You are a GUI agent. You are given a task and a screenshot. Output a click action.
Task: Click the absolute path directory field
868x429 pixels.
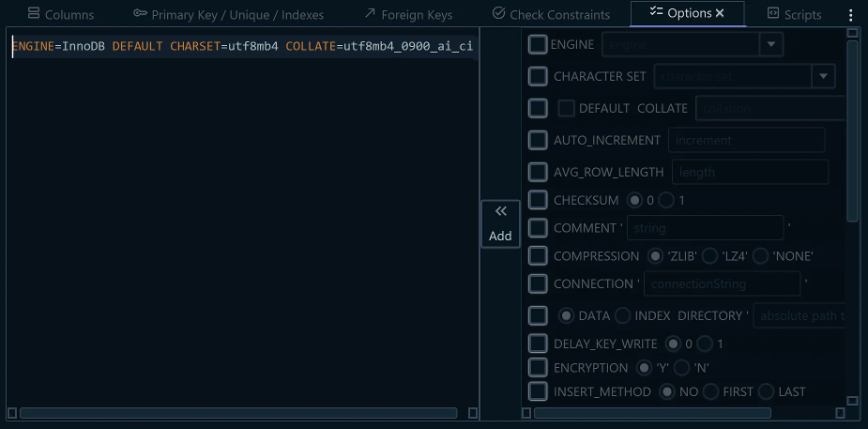799,316
